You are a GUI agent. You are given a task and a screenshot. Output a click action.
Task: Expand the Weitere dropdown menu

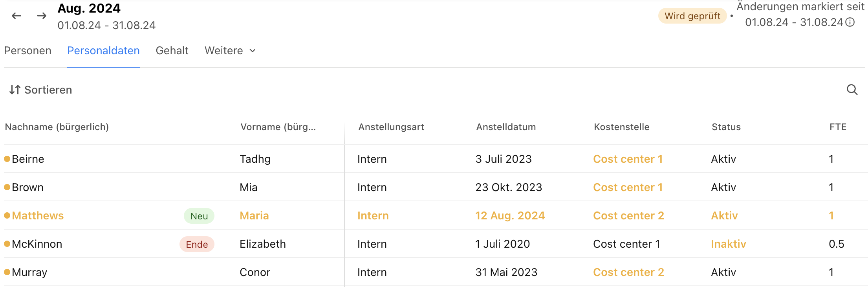pyautogui.click(x=230, y=51)
